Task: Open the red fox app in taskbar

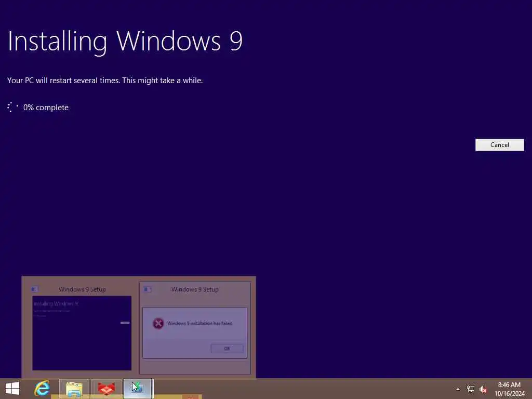Action: pyautogui.click(x=106, y=389)
